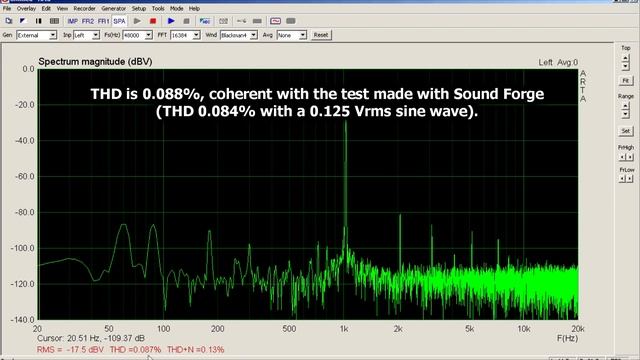Increase the Top level with up arrow

(625, 58)
